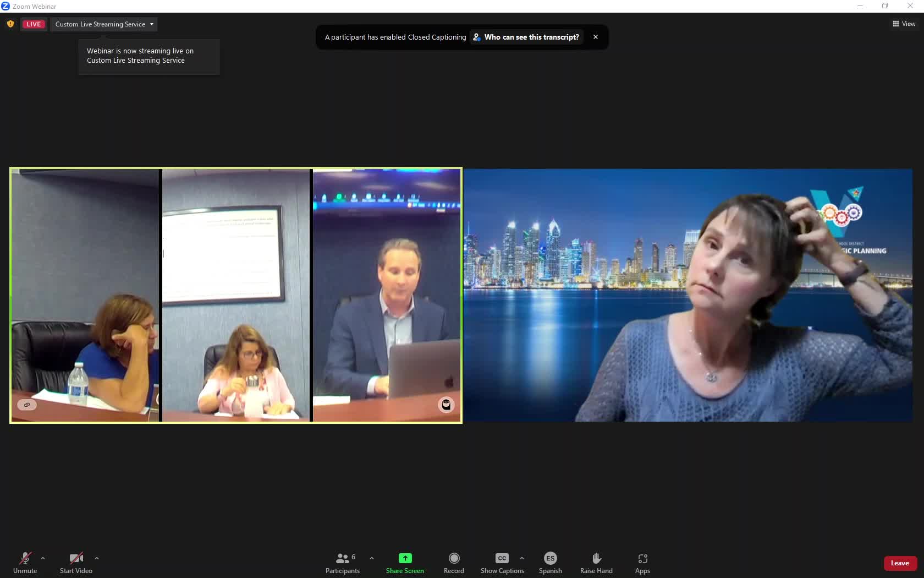Image resolution: width=924 pixels, height=578 pixels.
Task: Click the green Share Screen icon
Action: [x=405, y=558]
